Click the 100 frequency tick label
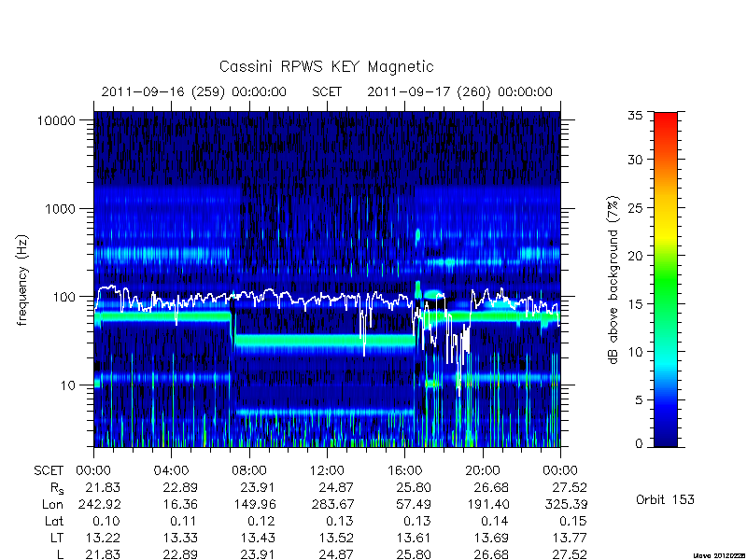 pyautogui.click(x=64, y=297)
